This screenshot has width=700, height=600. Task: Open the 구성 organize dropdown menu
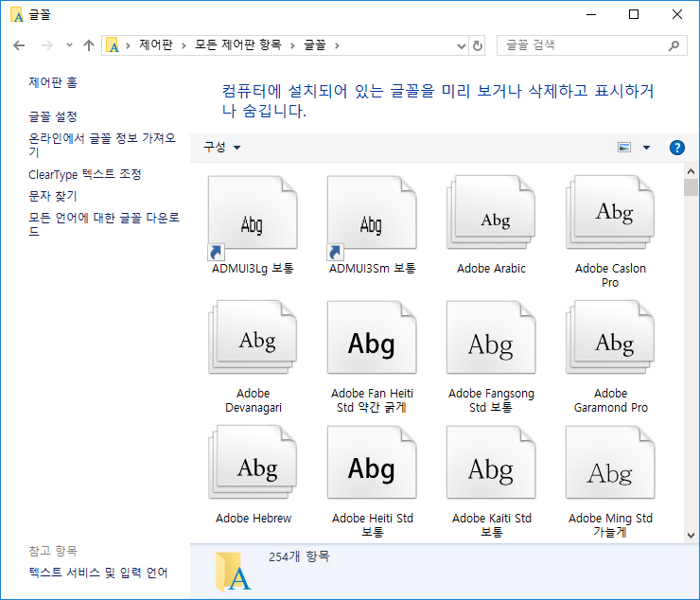[222, 148]
